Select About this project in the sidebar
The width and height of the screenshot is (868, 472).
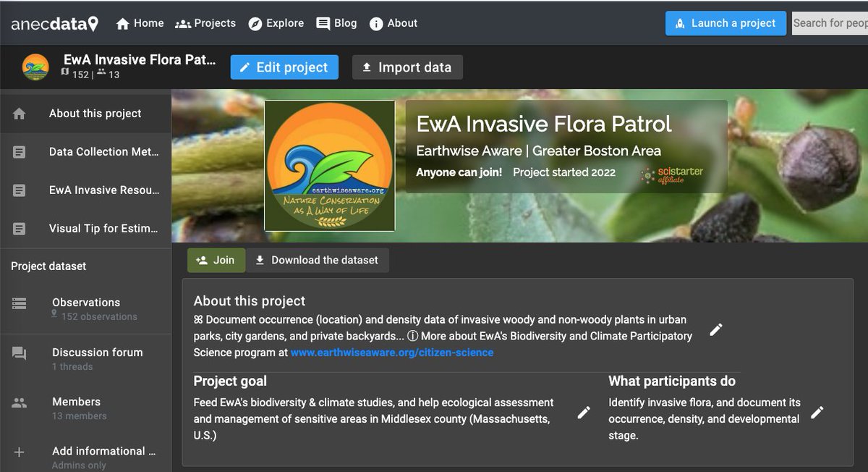[x=85, y=114]
